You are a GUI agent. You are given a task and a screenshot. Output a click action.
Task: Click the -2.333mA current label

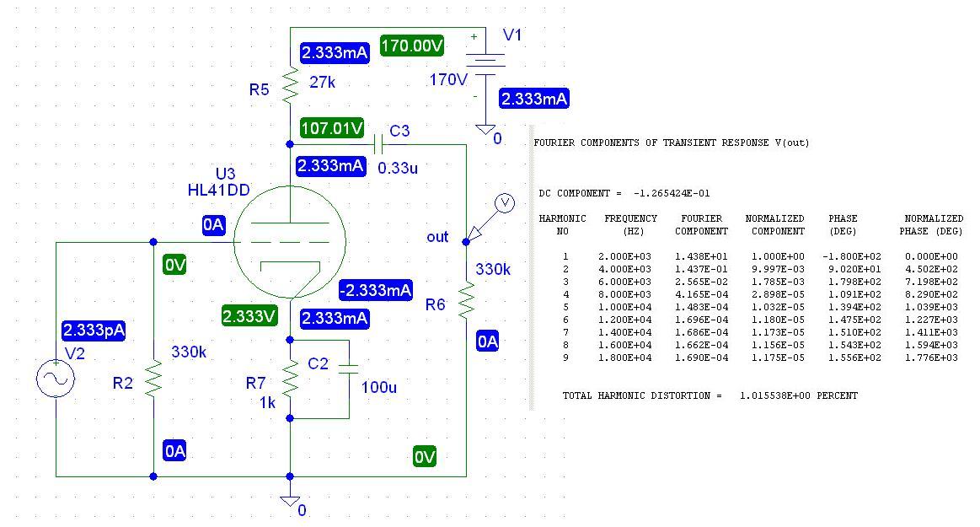[x=376, y=290]
